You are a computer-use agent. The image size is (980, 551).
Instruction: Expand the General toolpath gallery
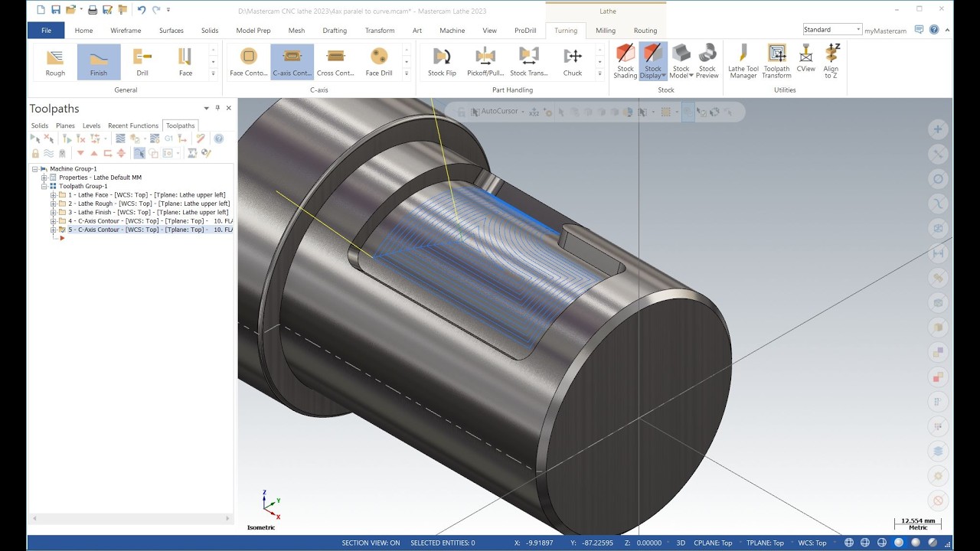[214, 73]
